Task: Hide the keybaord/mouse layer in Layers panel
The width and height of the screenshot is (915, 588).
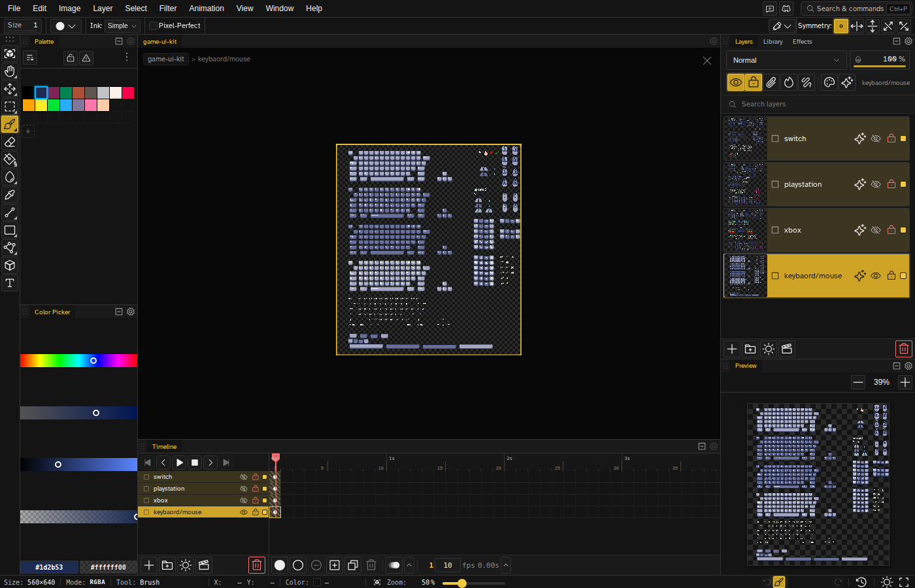Action: (876, 276)
